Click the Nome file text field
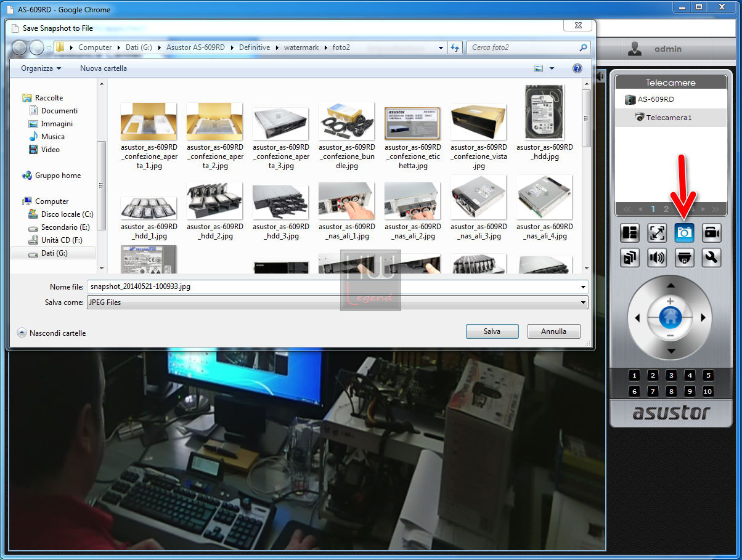This screenshot has width=742, height=560. pos(332,287)
